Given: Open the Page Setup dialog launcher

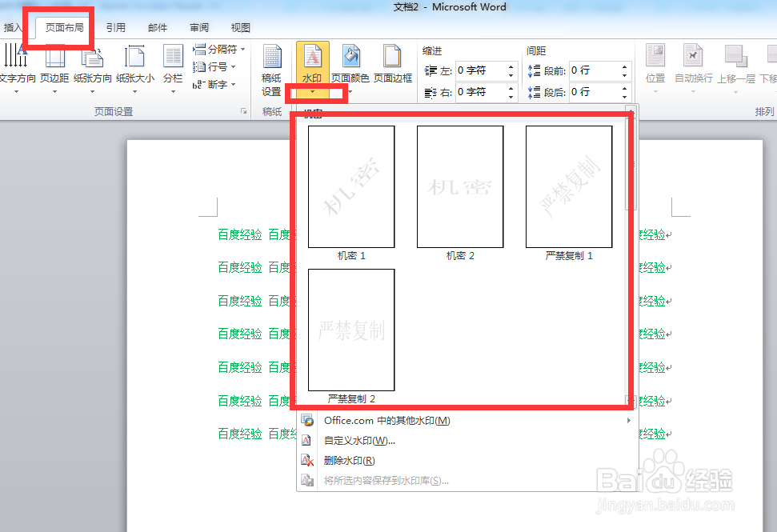Looking at the screenshot, I should coord(244,111).
